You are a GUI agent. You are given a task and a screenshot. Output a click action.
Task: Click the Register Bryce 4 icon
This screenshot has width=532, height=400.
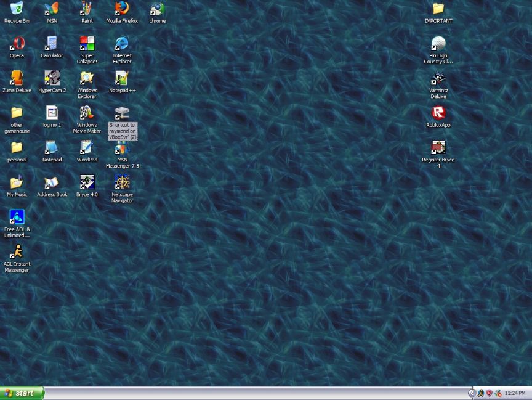pyautogui.click(x=438, y=148)
